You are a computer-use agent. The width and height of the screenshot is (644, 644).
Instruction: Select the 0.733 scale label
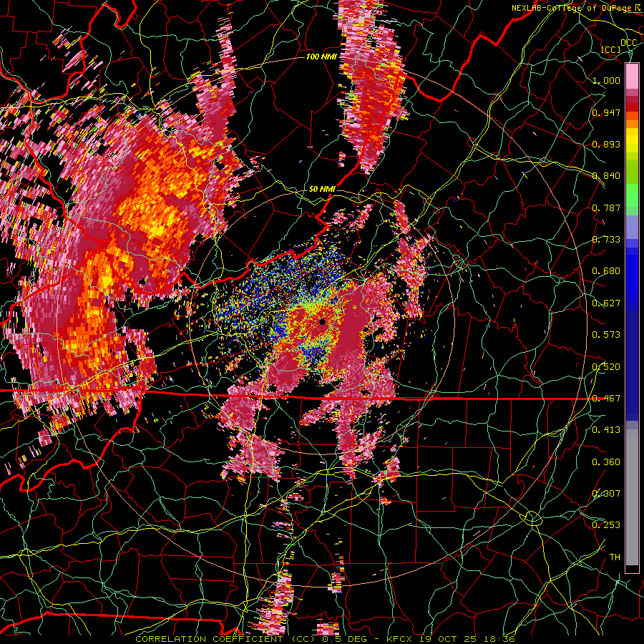tap(606, 240)
